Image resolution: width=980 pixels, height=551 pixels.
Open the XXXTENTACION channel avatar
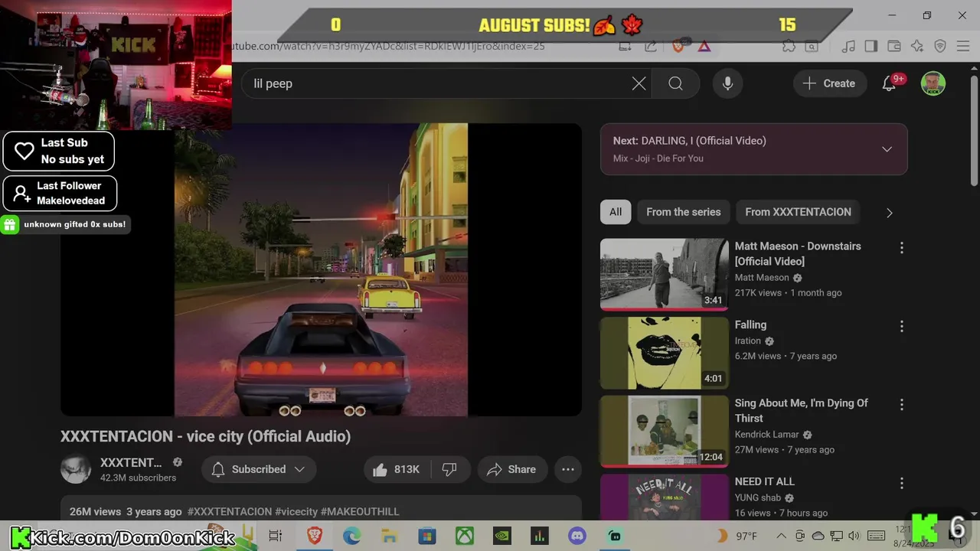click(76, 469)
